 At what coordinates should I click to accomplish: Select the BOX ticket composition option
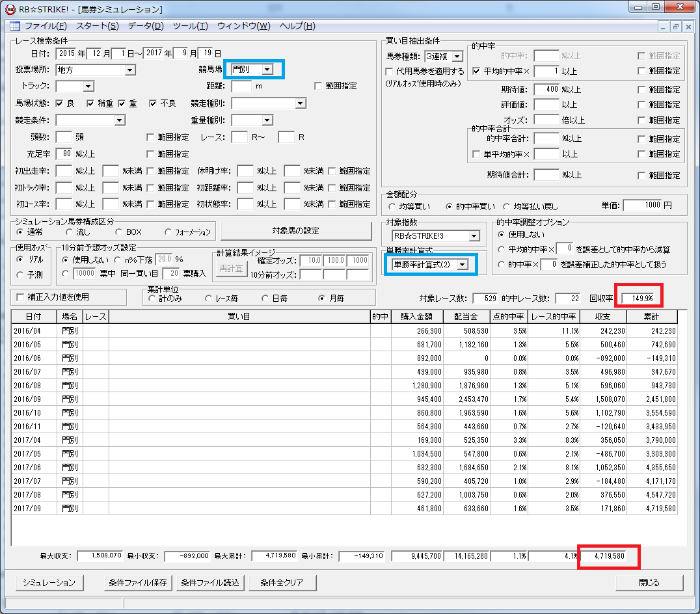pyautogui.click(x=119, y=232)
